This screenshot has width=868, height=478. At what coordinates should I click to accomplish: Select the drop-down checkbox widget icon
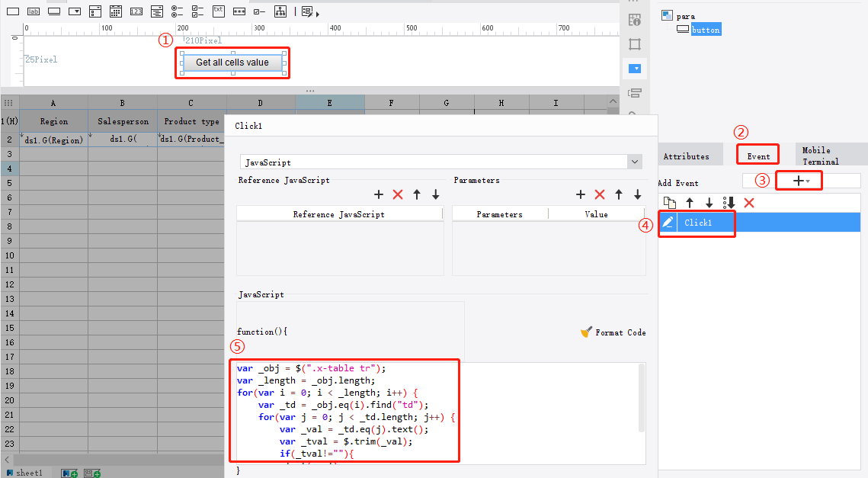point(95,11)
